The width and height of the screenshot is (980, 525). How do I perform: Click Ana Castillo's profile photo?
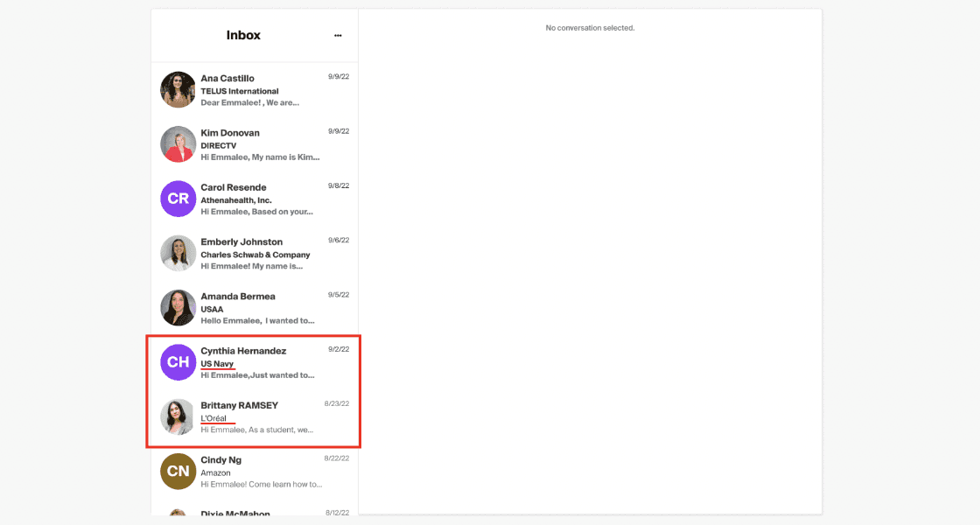pos(178,90)
